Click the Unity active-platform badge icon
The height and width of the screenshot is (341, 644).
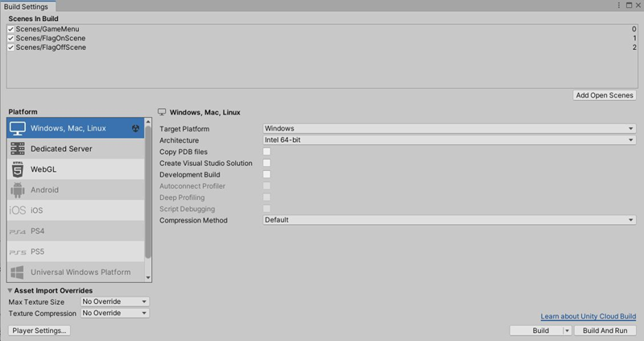[135, 128]
